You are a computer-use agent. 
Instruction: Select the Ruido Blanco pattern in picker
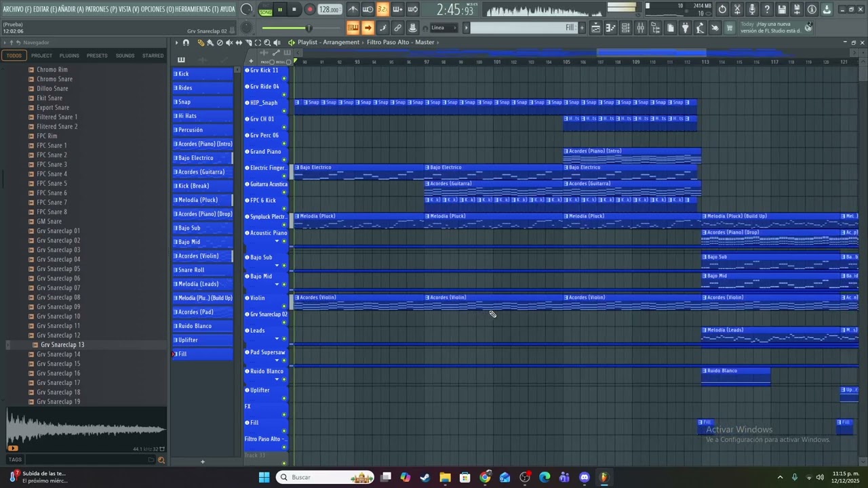click(203, 326)
